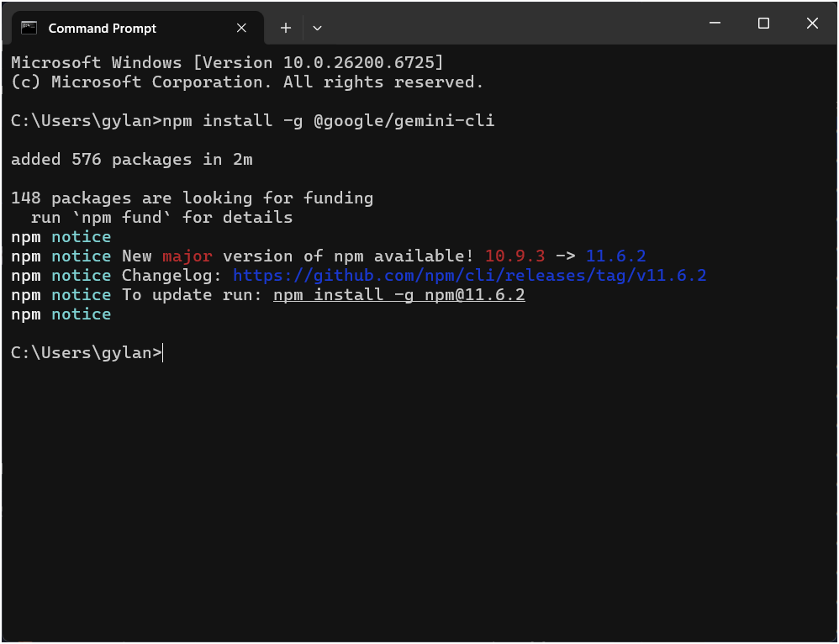Click the red word "major"

187,256
